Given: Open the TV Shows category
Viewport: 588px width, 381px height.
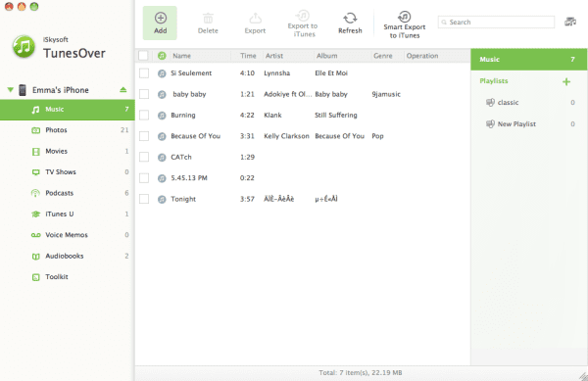Looking at the screenshot, I should (x=67, y=172).
